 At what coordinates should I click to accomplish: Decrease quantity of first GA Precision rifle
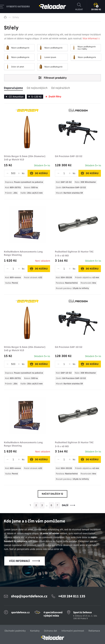point(58,173)
